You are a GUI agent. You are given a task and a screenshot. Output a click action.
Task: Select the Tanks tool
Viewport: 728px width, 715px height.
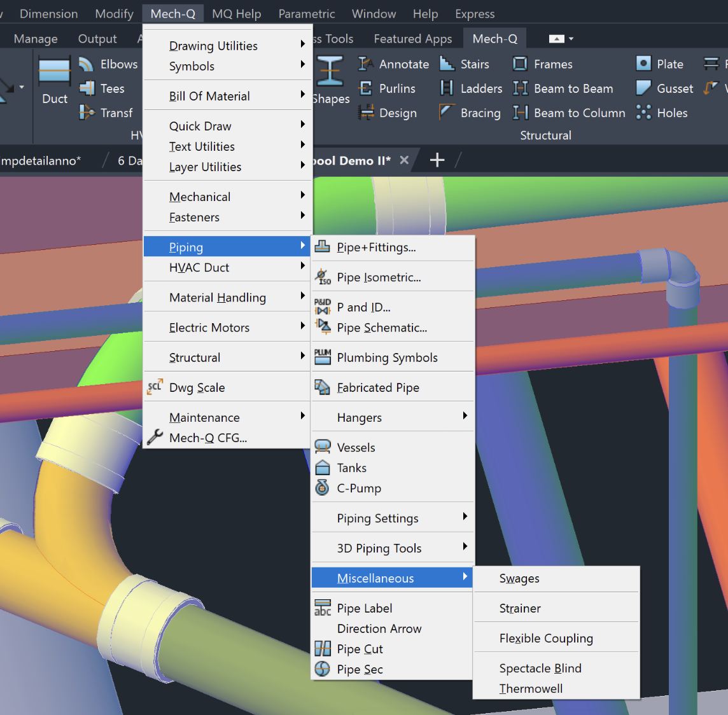click(353, 468)
